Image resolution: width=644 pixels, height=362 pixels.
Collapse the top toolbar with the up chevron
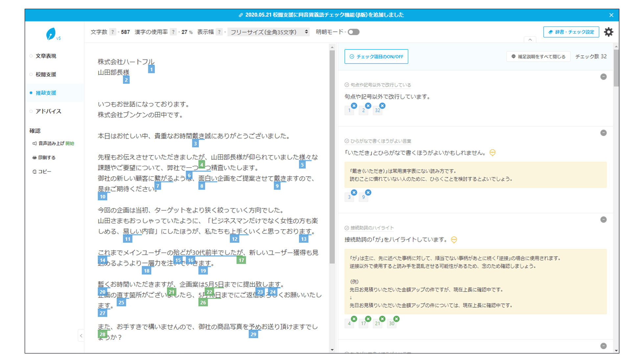tap(530, 39)
